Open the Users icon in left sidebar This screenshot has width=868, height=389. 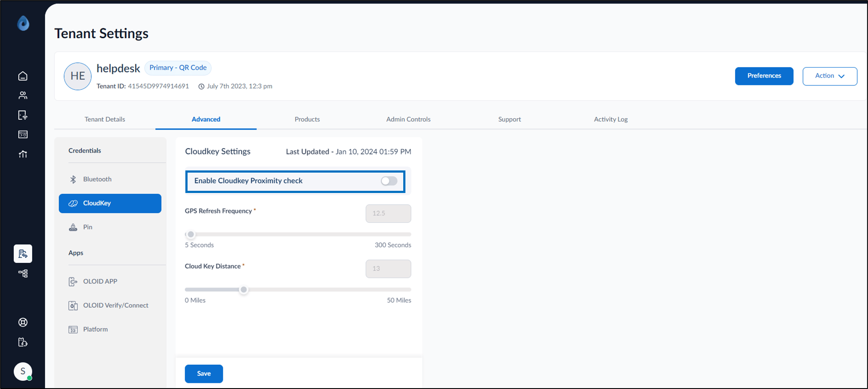click(x=23, y=95)
